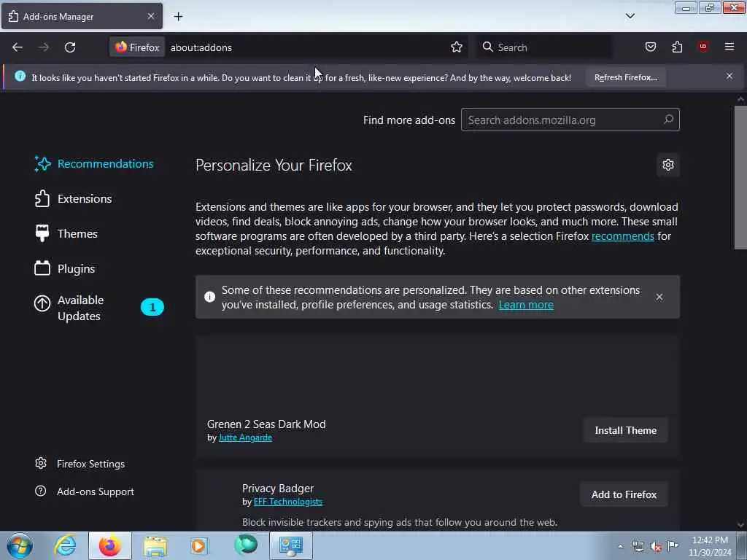Click the taskbar clock showing 12:42 PM
Screen dimensions: 747x560
click(710, 546)
